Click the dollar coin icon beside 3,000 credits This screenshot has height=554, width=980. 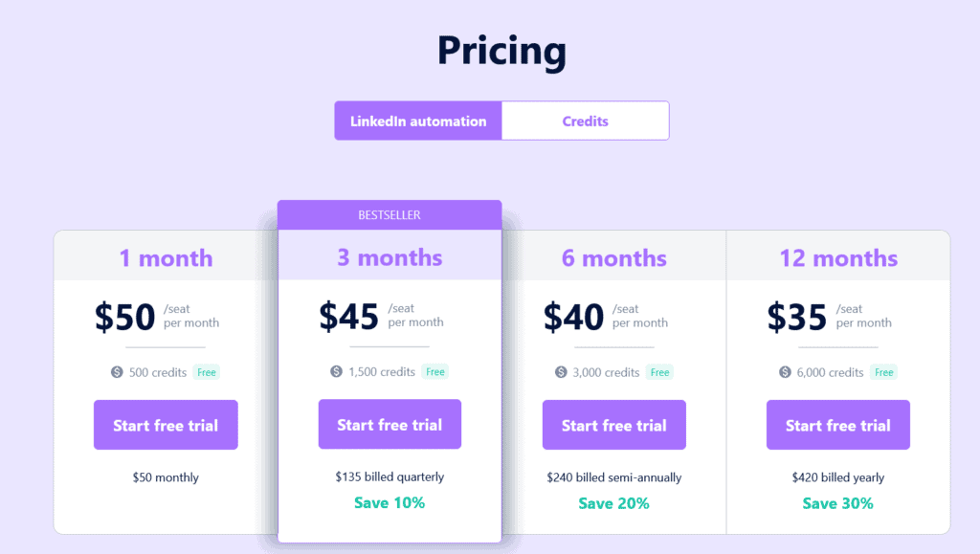tap(561, 372)
